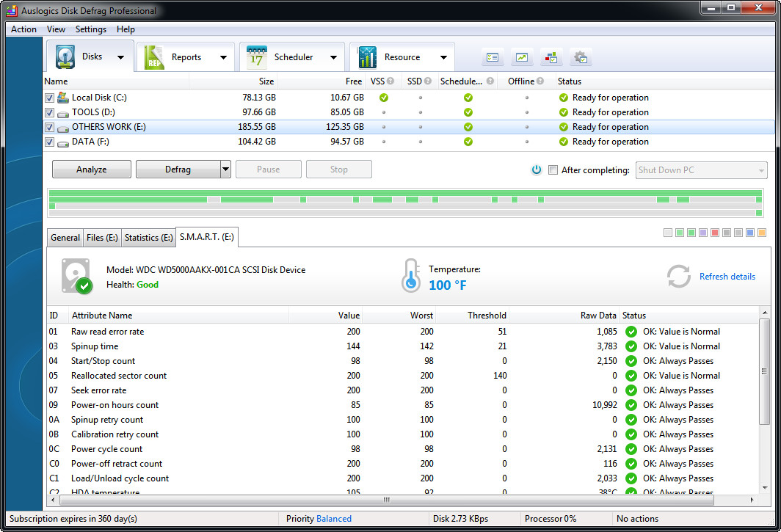Click the scheduled green checkmark for TOOLS (D:)

pyautogui.click(x=468, y=112)
